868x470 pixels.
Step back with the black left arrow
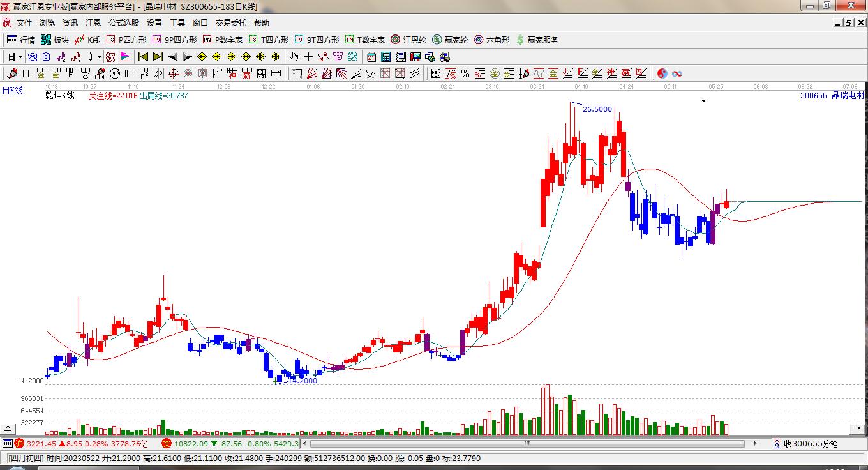[x=173, y=57]
